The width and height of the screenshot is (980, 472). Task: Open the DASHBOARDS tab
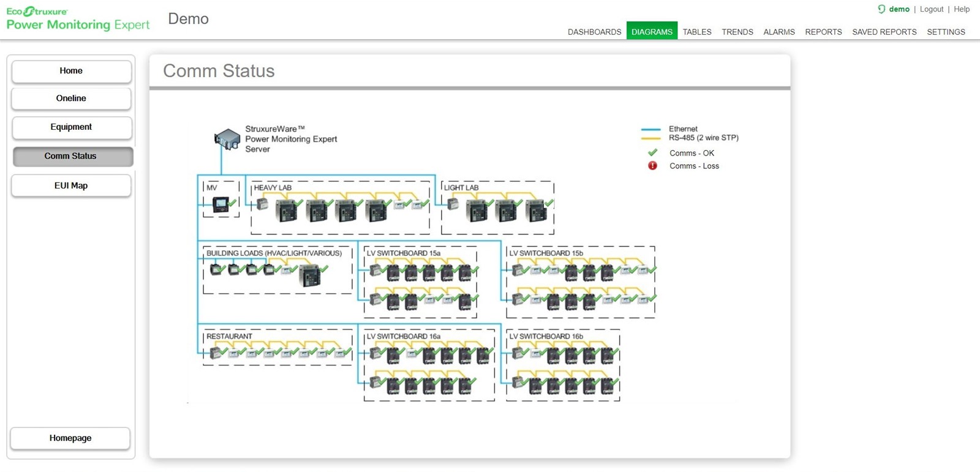(x=594, y=32)
